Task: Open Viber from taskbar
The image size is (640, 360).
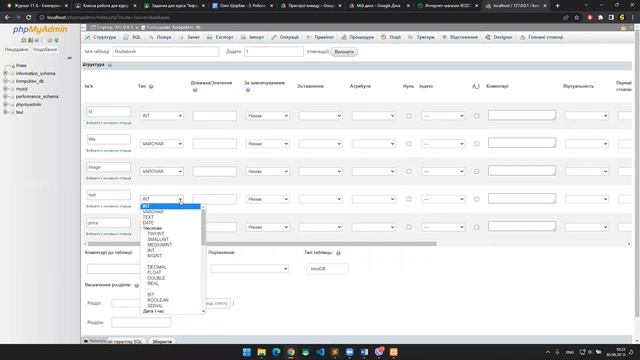Action: (x=379, y=352)
